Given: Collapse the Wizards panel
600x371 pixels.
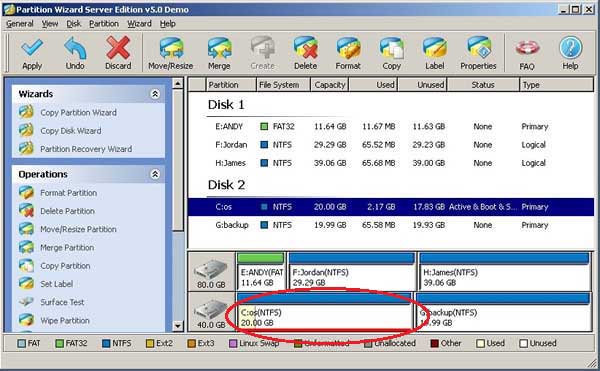Looking at the screenshot, I should click(x=155, y=94).
